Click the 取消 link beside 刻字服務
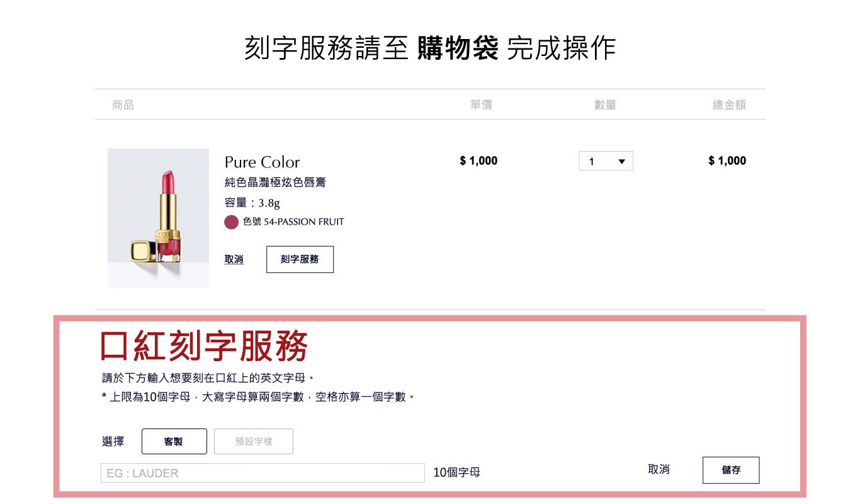This screenshot has width=860, height=504. point(234,259)
